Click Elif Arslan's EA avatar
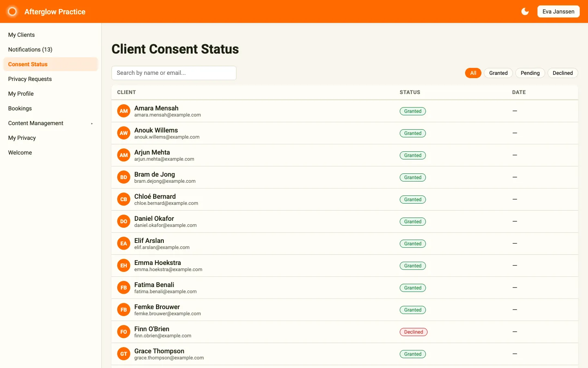Image resolution: width=588 pixels, height=368 pixels. click(x=124, y=243)
